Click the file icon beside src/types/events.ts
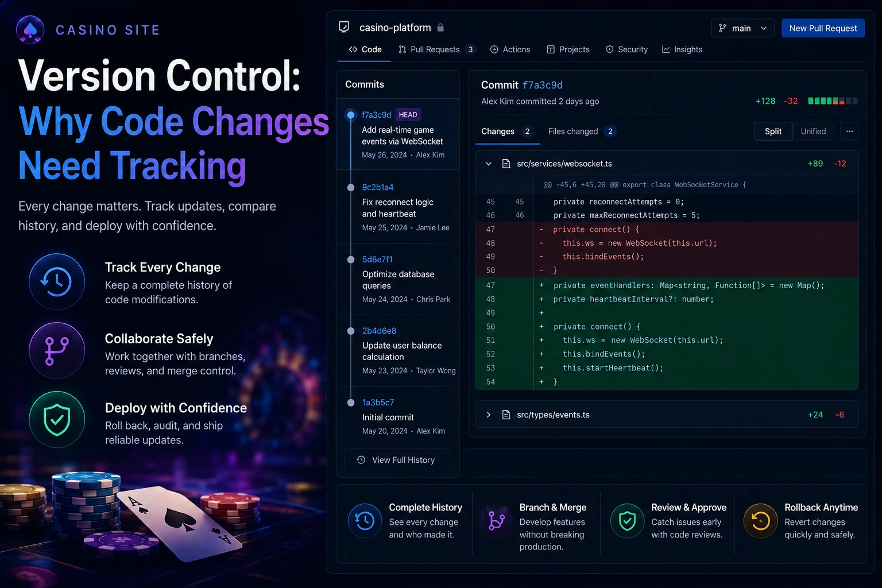The width and height of the screenshot is (882, 588). tap(506, 415)
